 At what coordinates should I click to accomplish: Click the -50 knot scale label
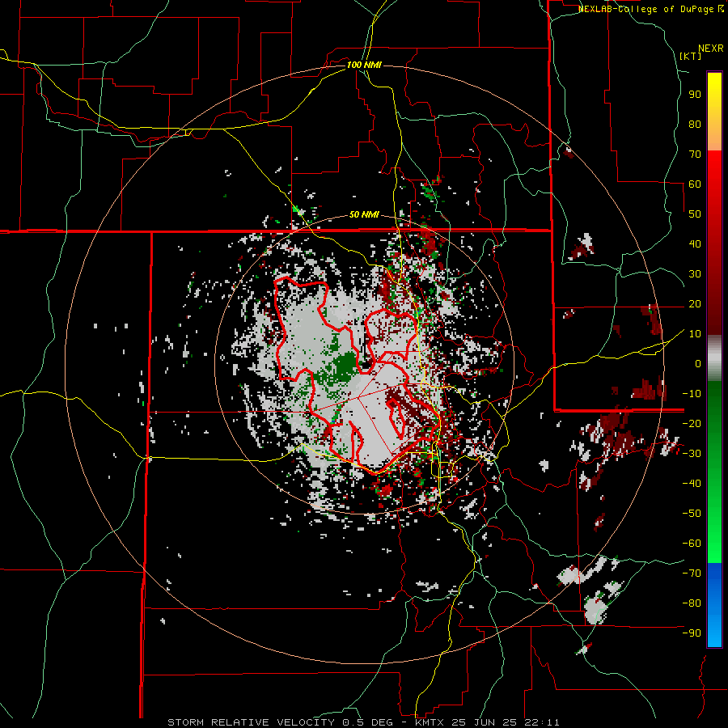point(692,513)
